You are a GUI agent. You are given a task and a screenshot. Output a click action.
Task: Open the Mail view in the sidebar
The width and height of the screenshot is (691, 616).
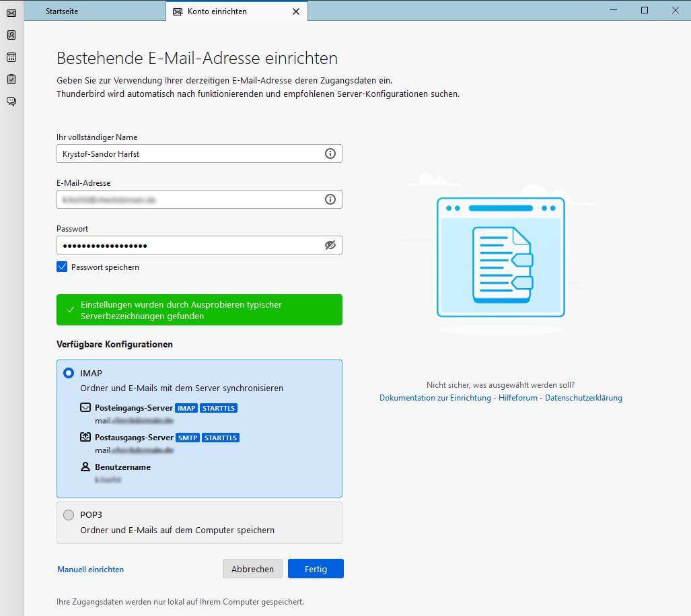pyautogui.click(x=10, y=13)
